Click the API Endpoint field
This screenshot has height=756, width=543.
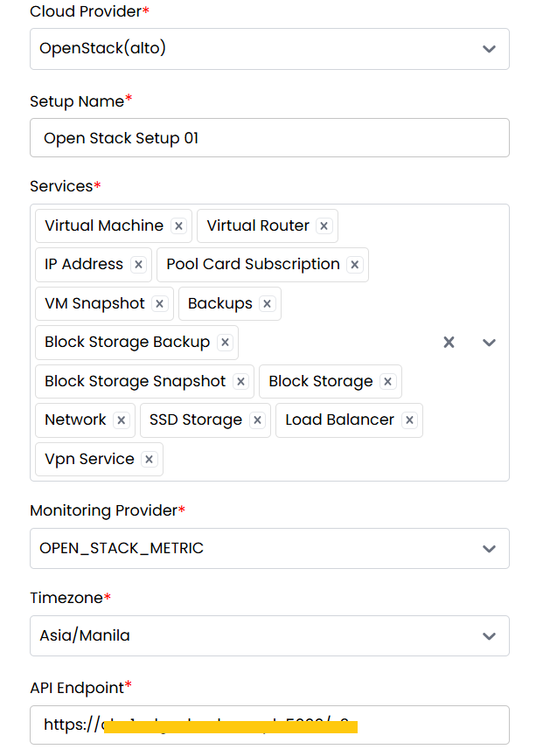[269, 725]
